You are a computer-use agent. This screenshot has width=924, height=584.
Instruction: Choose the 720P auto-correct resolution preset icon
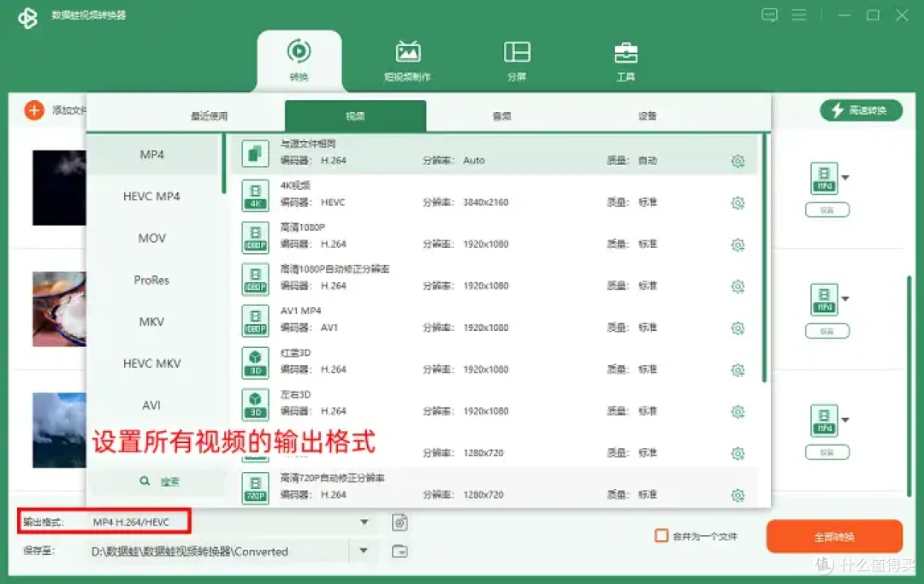pyautogui.click(x=255, y=488)
